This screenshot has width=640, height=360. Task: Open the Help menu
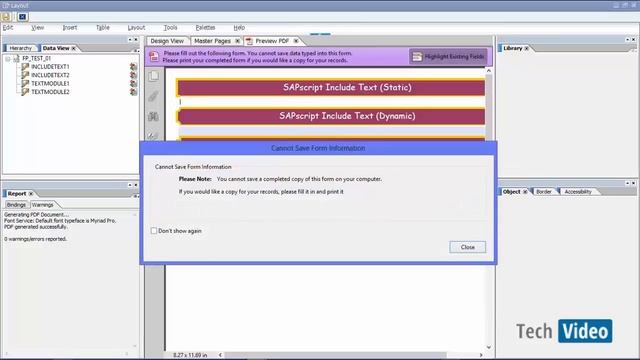tap(239, 27)
